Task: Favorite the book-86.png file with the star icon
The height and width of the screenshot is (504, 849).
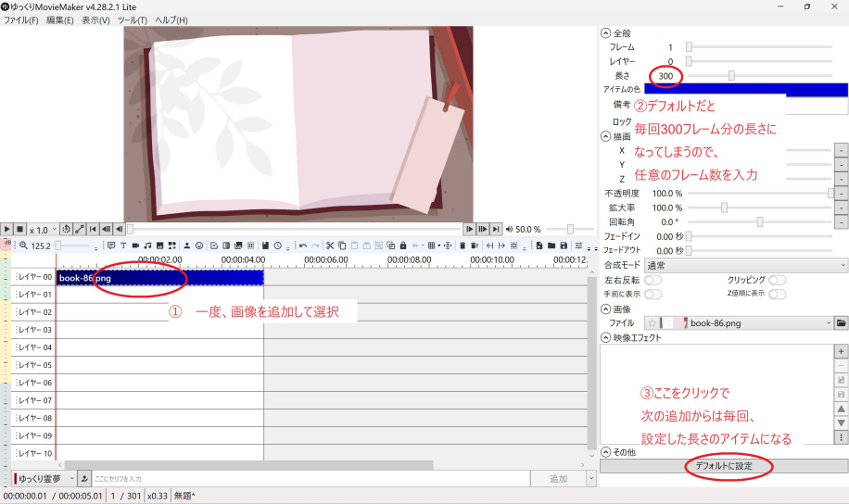Action: tap(652, 323)
